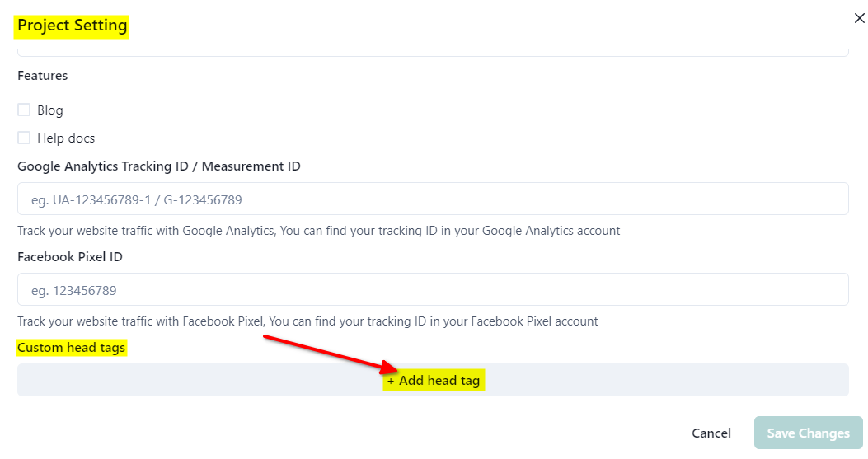Click into the Facebook Pixel ID input
Screen dimensions: 868x459
click(x=433, y=289)
